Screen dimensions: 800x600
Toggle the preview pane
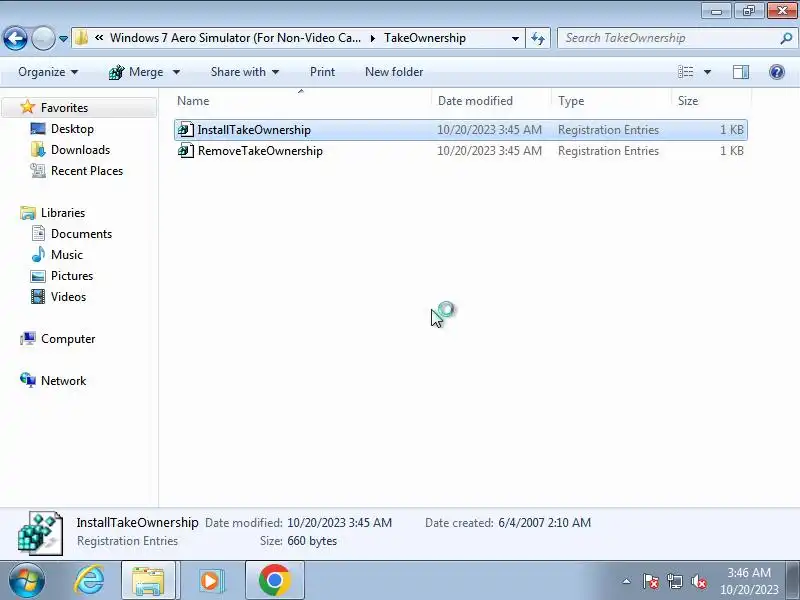click(x=741, y=72)
